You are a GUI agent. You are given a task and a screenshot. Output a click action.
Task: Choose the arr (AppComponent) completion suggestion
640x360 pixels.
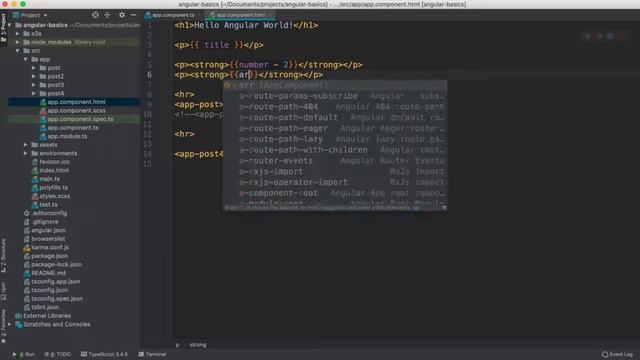click(x=335, y=85)
